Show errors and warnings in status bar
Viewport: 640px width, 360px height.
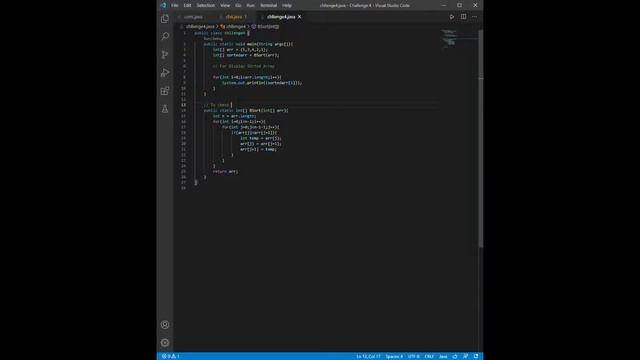[x=171, y=356]
